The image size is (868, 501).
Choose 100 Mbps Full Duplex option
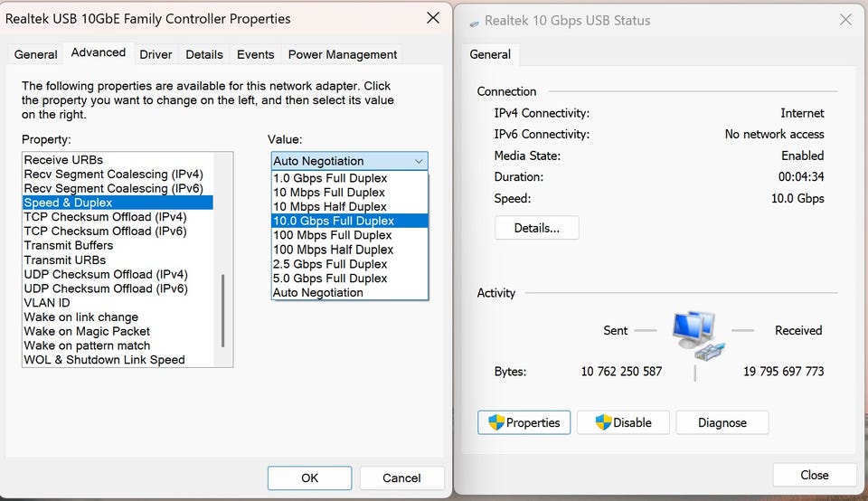click(x=349, y=235)
